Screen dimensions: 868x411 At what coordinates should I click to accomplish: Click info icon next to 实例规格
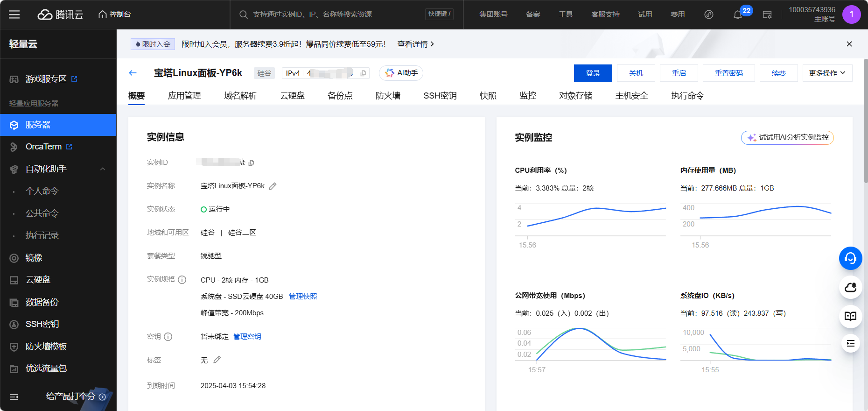[x=182, y=280]
